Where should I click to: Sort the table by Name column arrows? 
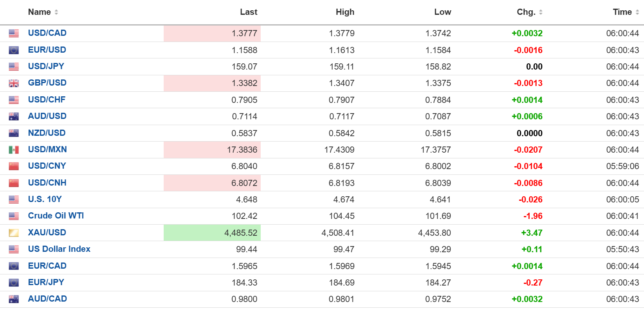coord(56,12)
